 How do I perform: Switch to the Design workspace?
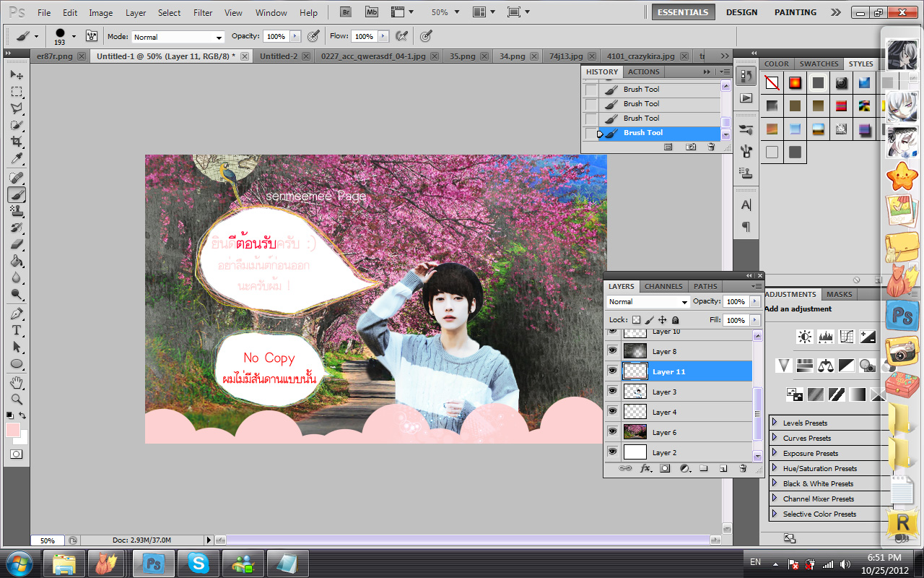741,12
